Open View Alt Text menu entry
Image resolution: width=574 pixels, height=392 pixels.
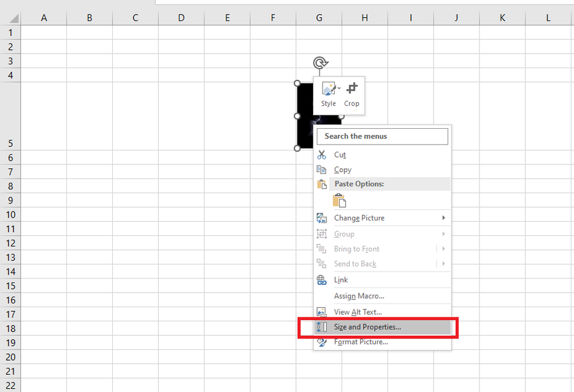pos(383,312)
